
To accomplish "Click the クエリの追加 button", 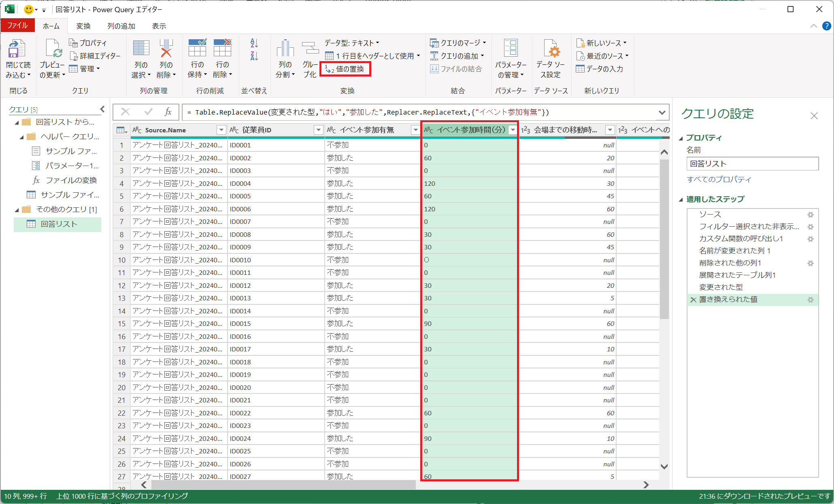I will coord(457,56).
